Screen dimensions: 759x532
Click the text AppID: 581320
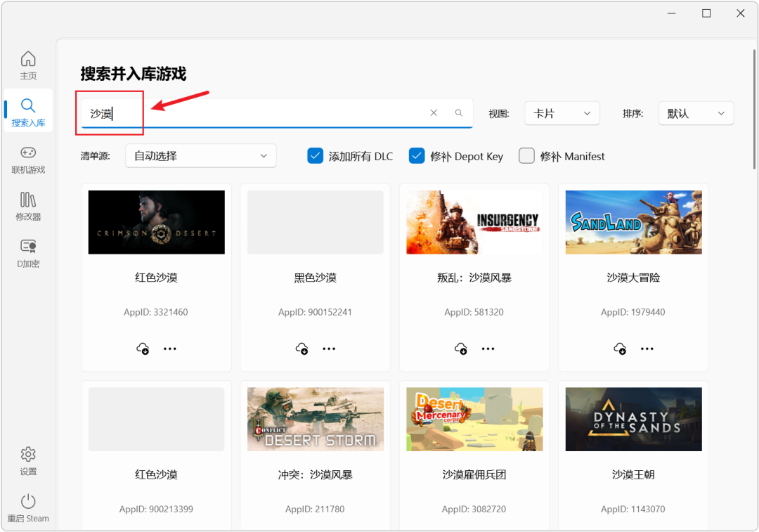[474, 312]
